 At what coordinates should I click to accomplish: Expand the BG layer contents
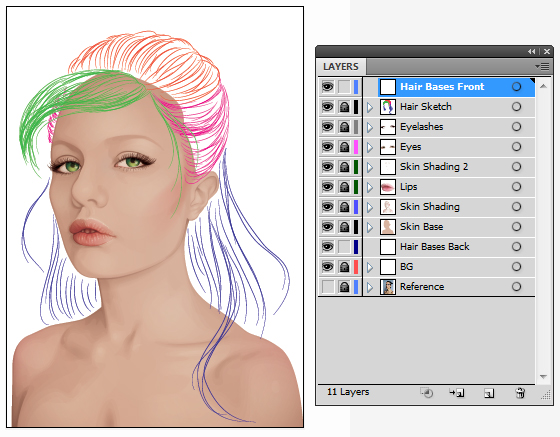(x=370, y=267)
